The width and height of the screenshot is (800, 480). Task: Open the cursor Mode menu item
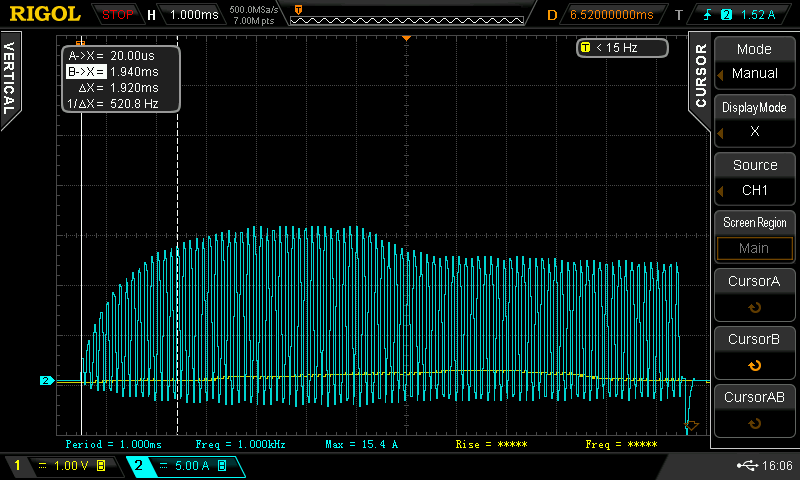[754, 62]
